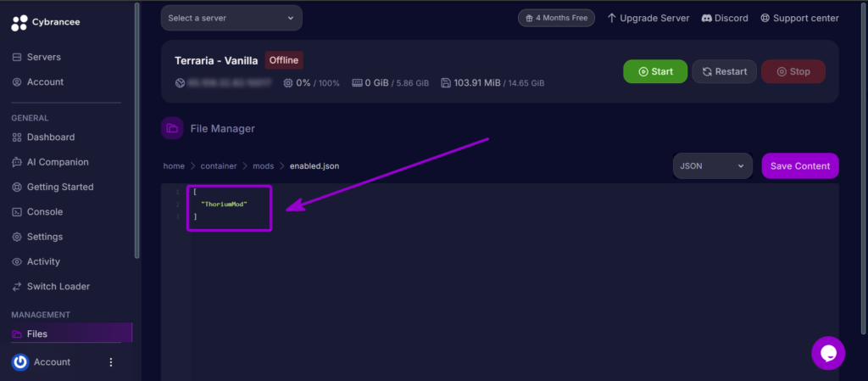Screen dimensions: 868x381
Task: Navigate to mods breadcrumb
Action: [264, 166]
